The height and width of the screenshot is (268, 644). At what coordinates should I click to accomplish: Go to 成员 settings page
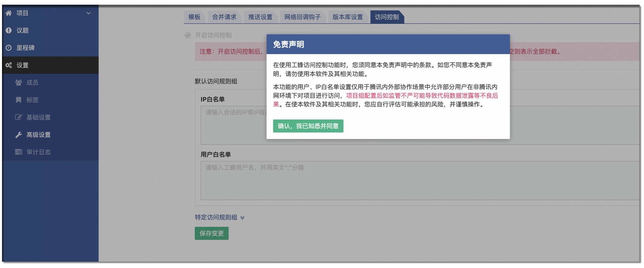pos(51,83)
